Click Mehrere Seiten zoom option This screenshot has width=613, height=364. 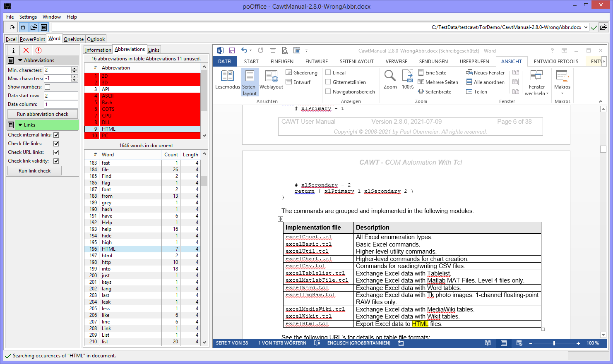pos(438,82)
